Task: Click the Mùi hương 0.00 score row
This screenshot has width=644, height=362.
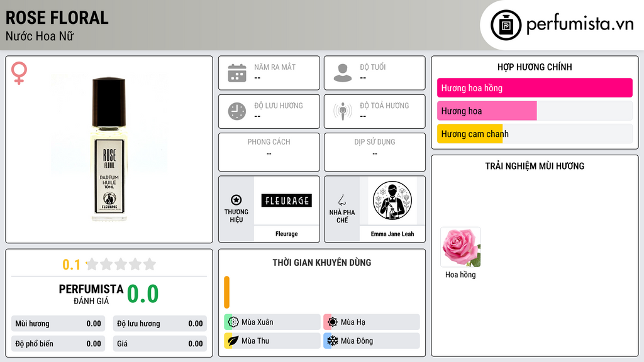Action: click(58, 324)
